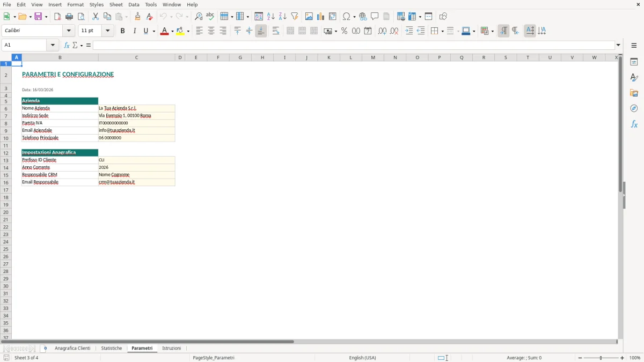The image size is (644, 362).
Task: Click Clone Formatting paintbrush
Action: pos(138,17)
